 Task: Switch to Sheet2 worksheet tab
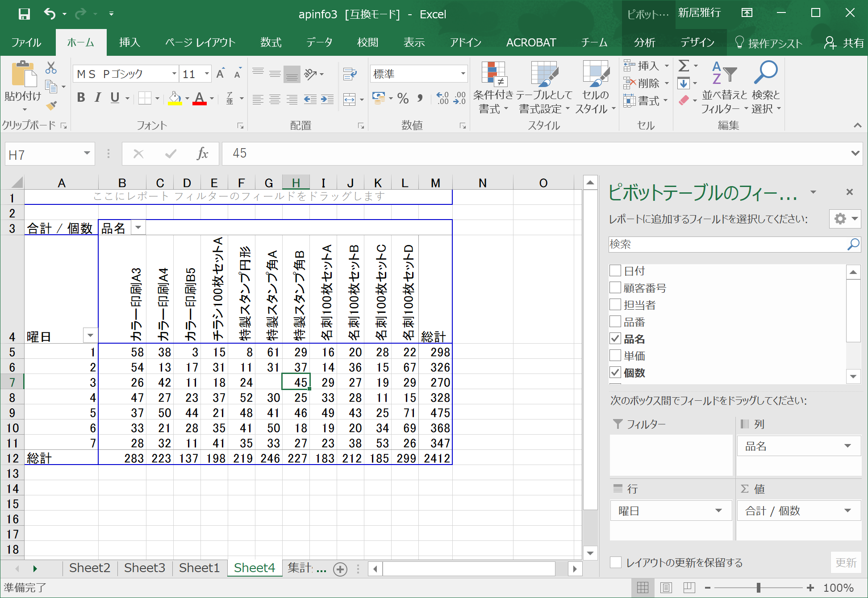point(89,568)
